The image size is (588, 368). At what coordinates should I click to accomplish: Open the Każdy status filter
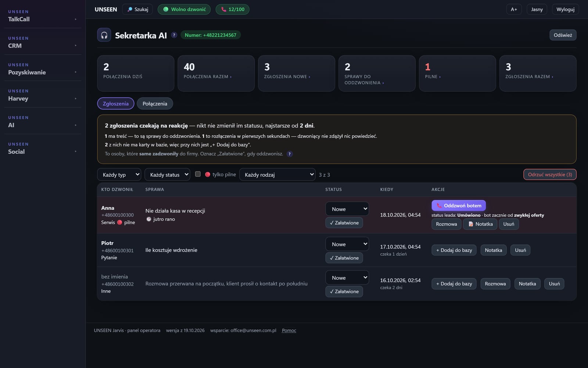(167, 174)
